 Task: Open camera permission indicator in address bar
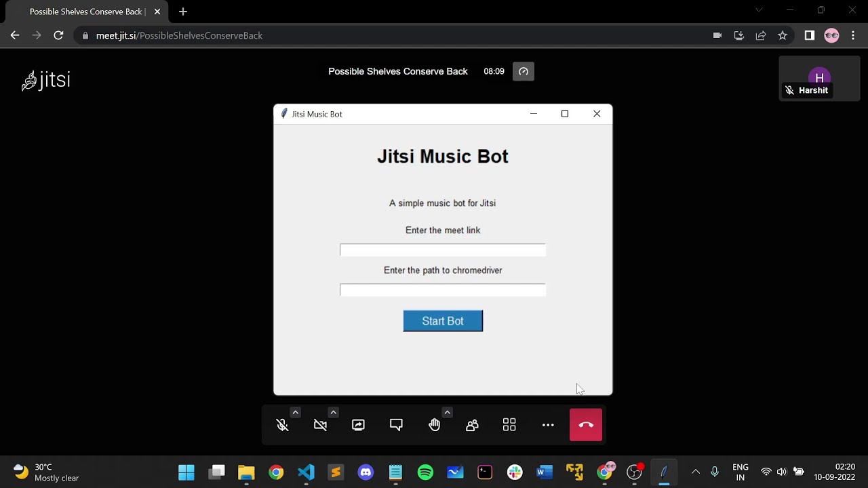tap(717, 35)
